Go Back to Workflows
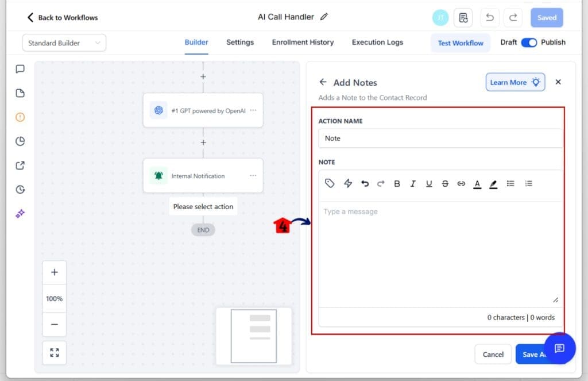 coord(63,18)
